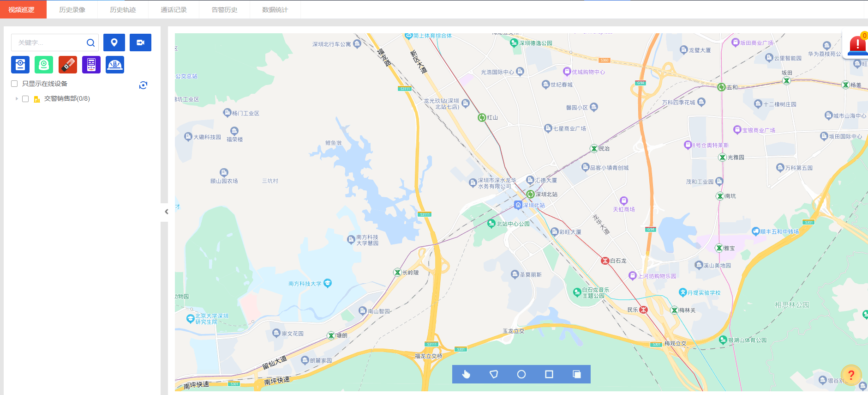Expand the 交警销售部 tree node
The height and width of the screenshot is (395, 868).
click(x=17, y=98)
